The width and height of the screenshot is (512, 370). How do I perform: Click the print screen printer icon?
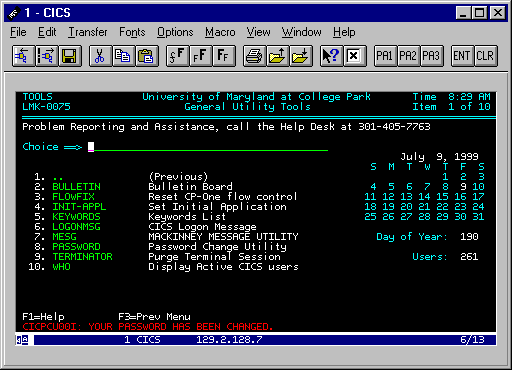[254, 56]
